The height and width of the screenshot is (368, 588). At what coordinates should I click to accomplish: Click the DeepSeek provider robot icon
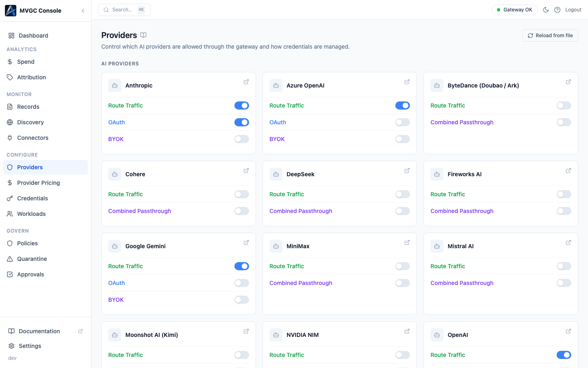click(276, 174)
